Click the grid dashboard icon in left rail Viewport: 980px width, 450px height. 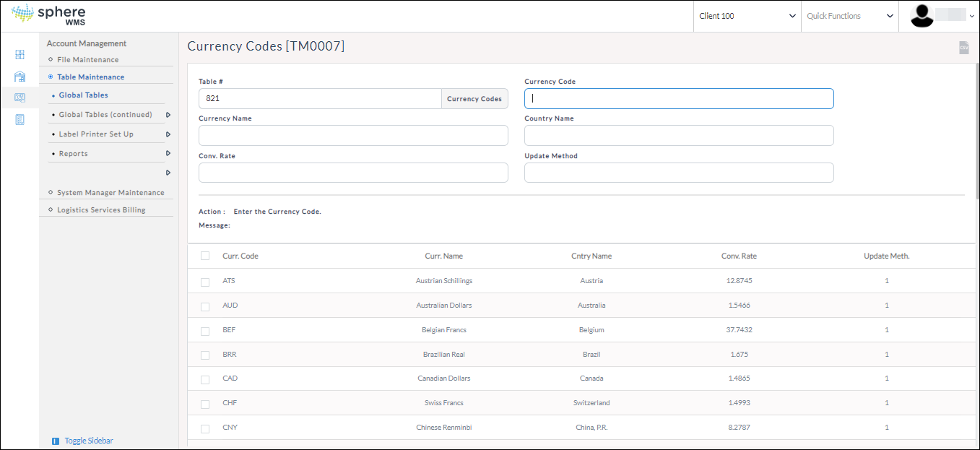[x=19, y=55]
